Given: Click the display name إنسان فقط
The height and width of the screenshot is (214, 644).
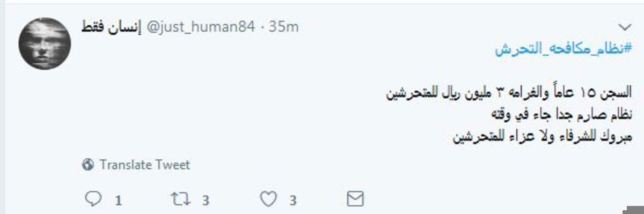Looking at the screenshot, I should click(109, 26).
